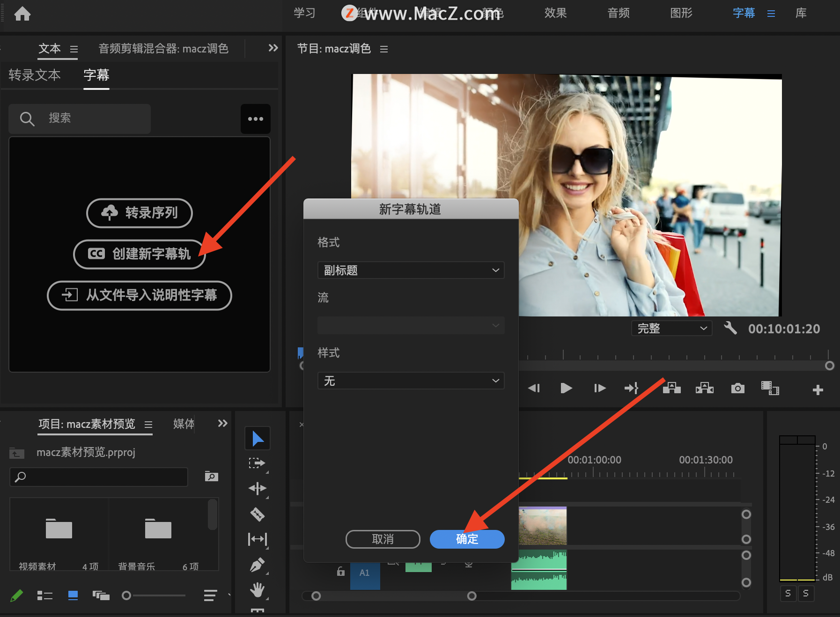Go to the Home screen icon
This screenshot has height=617, width=840.
[x=22, y=14]
